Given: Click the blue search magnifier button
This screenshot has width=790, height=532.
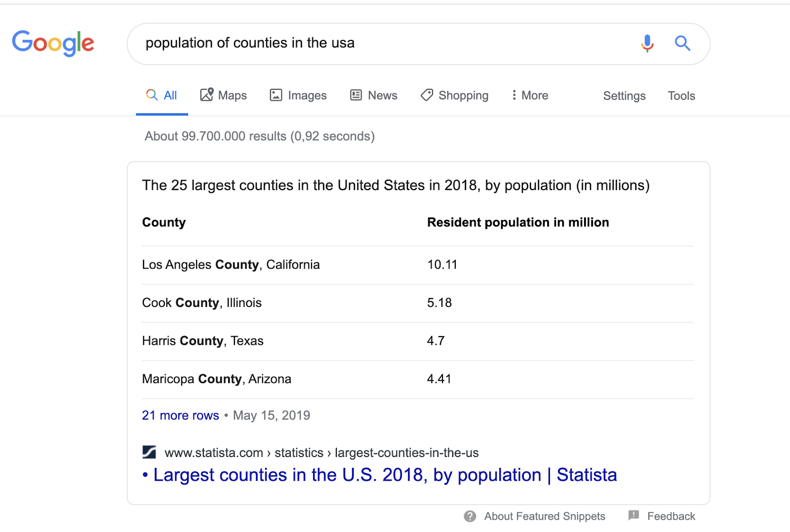Looking at the screenshot, I should point(682,43).
